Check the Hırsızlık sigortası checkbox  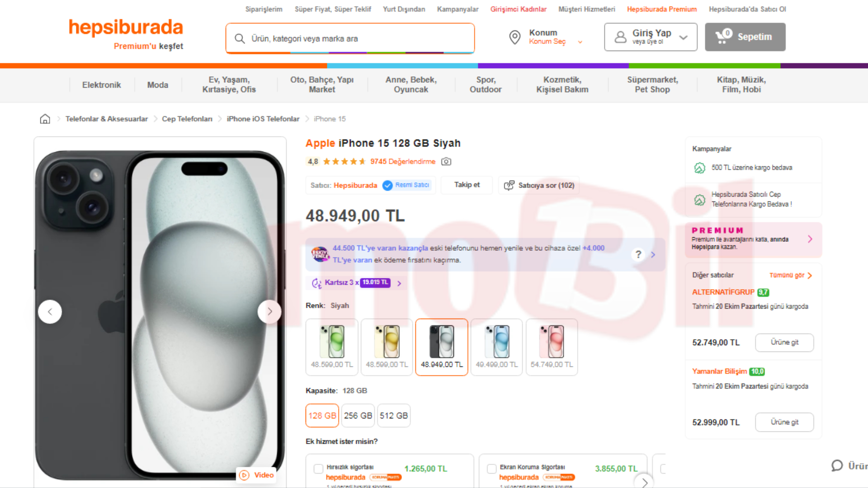coord(318,469)
